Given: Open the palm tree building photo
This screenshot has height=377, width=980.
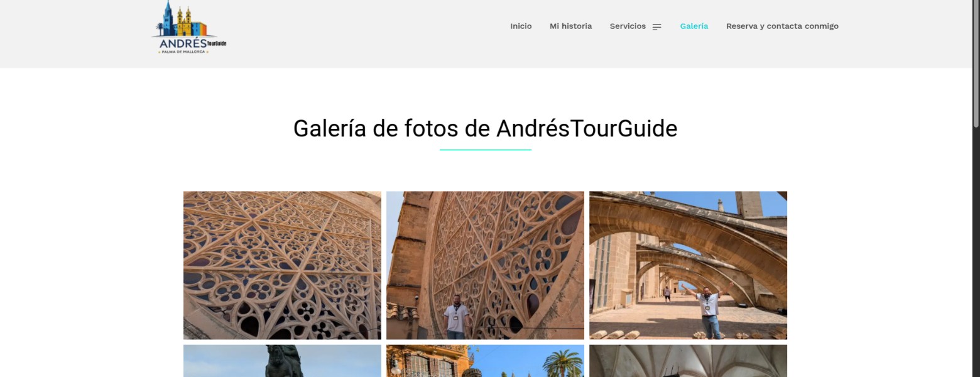Looking at the screenshot, I should (485, 361).
